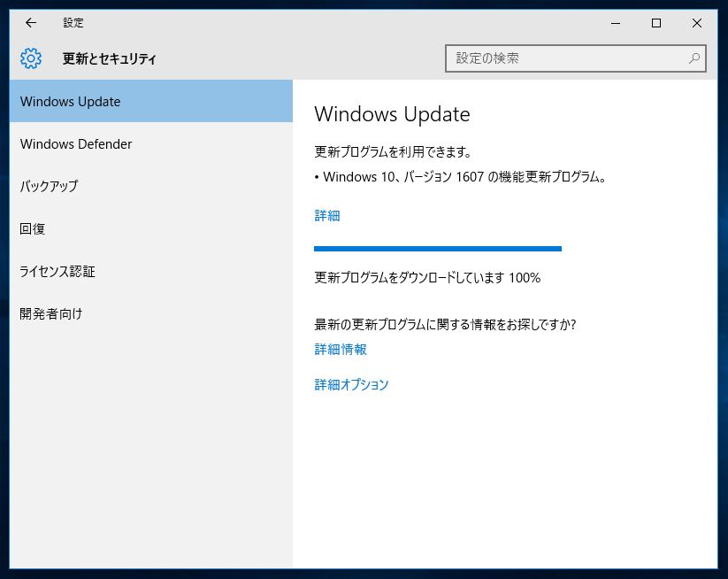
Task: Click the 更新プログラムを利用できます text
Action: (x=393, y=152)
